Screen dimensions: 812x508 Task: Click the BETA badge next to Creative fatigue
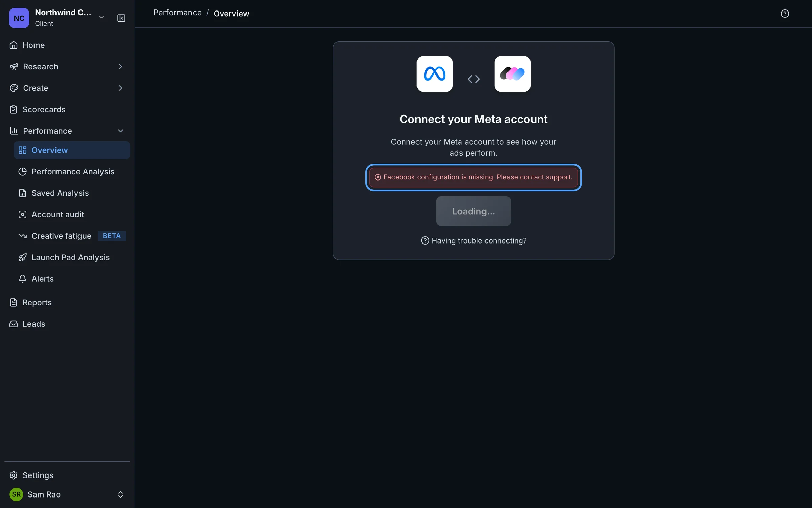(112, 236)
